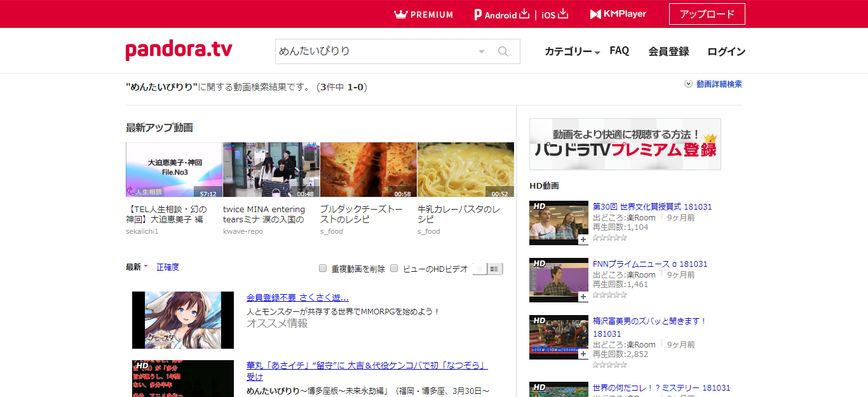868x397 pixels.
Task: Open twice MINA airport video thumbnail
Action: click(x=271, y=170)
